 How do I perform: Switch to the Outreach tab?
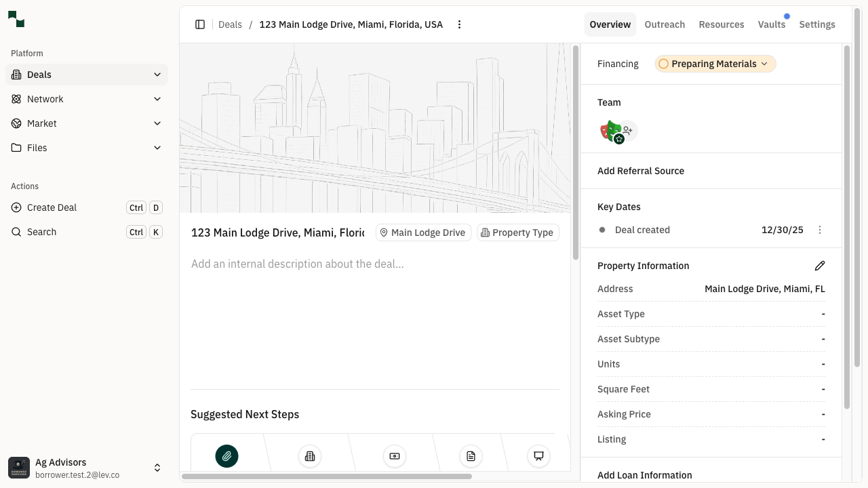click(x=665, y=24)
